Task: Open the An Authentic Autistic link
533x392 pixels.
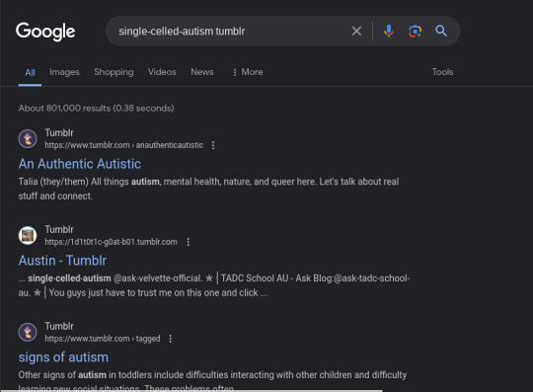Action: (x=80, y=164)
